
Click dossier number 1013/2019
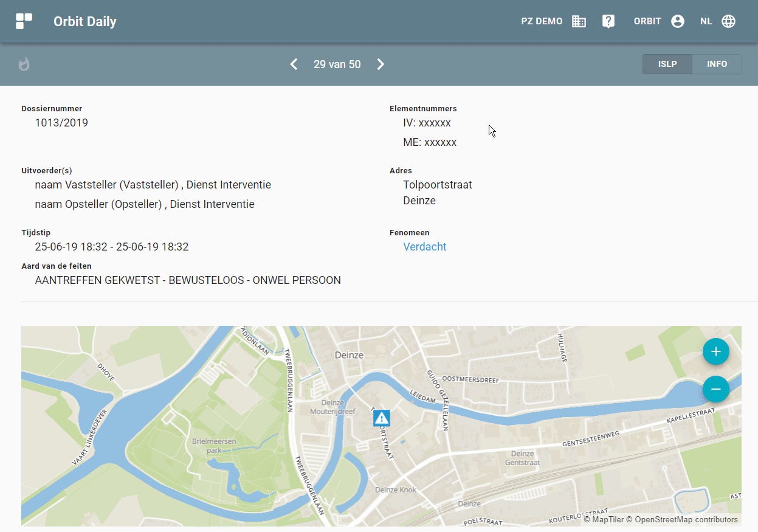point(61,122)
